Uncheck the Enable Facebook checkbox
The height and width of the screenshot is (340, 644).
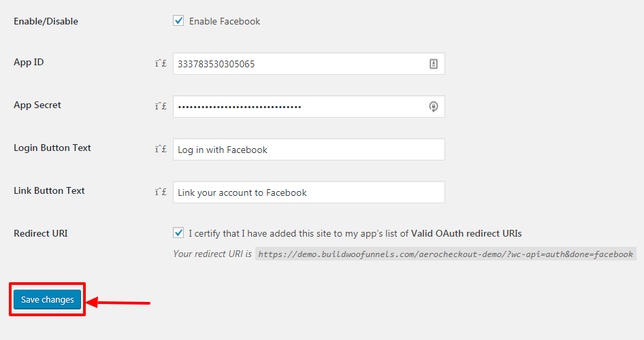(178, 20)
